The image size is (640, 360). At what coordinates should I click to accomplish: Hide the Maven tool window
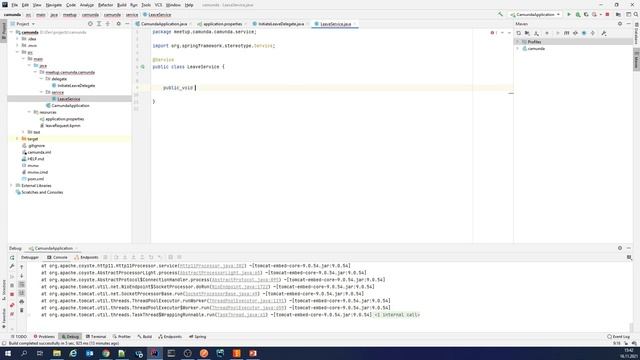[x=629, y=24]
